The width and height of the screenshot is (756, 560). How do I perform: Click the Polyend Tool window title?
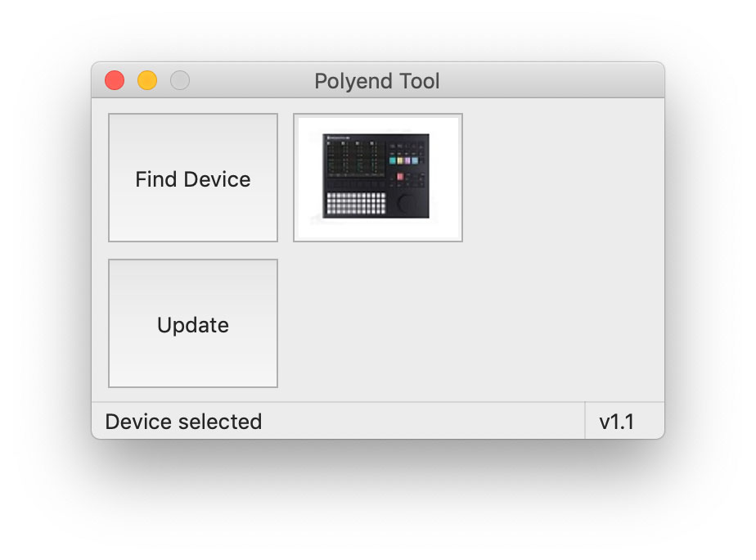pyautogui.click(x=377, y=81)
